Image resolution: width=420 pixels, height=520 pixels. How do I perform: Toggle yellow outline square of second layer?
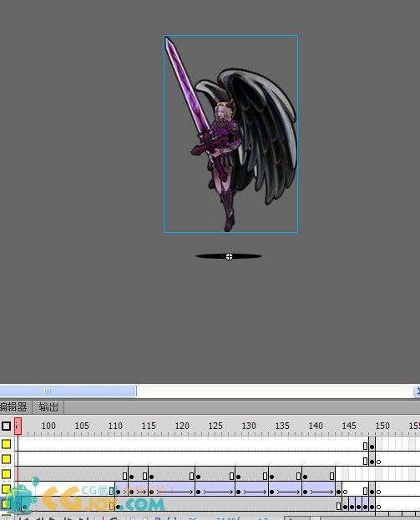click(x=6, y=459)
